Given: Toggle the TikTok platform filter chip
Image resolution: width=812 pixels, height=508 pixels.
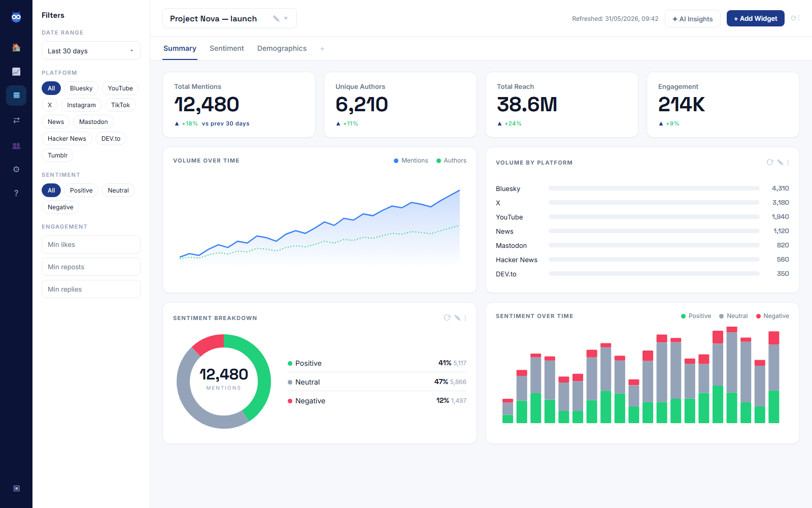Looking at the screenshot, I should [x=120, y=105].
